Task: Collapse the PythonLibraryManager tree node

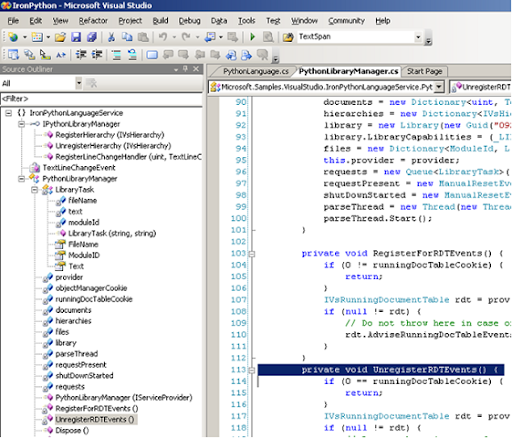Action: [22, 179]
